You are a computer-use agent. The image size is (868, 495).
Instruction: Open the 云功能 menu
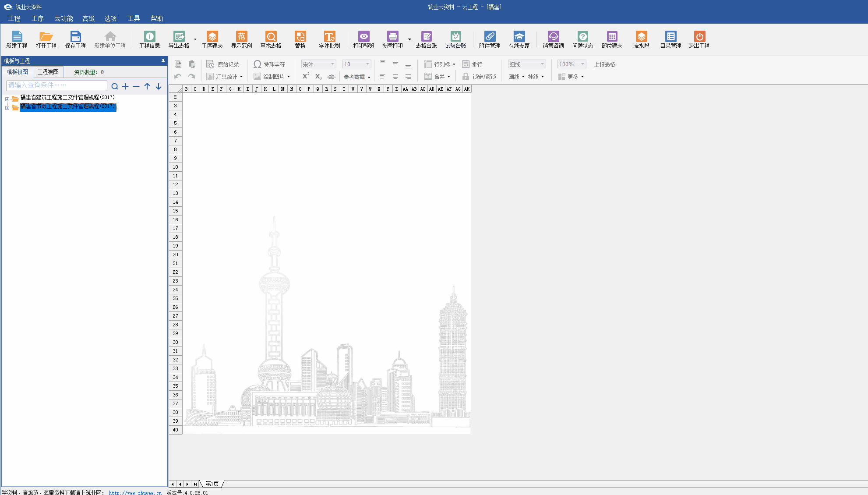[64, 18]
